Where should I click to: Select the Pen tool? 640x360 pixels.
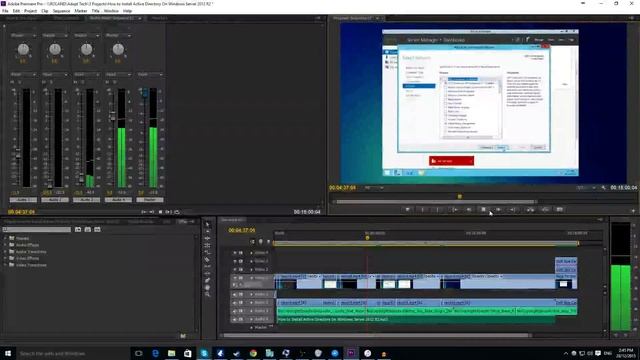click(x=207, y=280)
